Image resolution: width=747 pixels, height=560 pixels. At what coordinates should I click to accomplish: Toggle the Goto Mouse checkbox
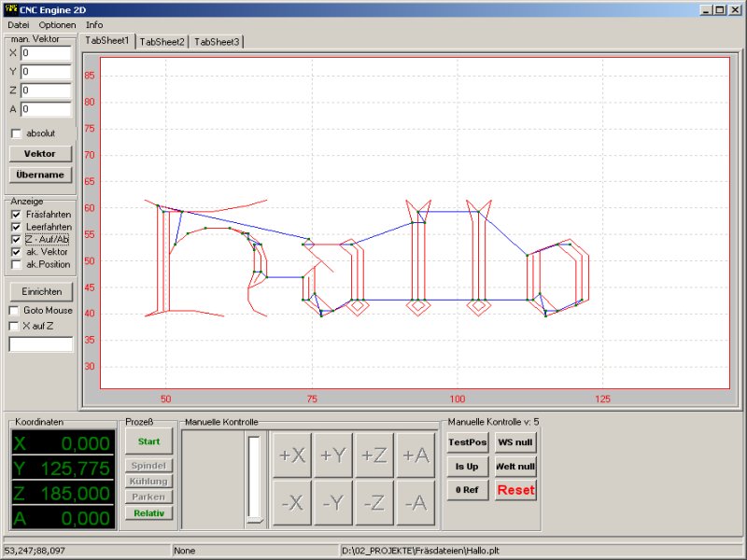pyautogui.click(x=15, y=310)
